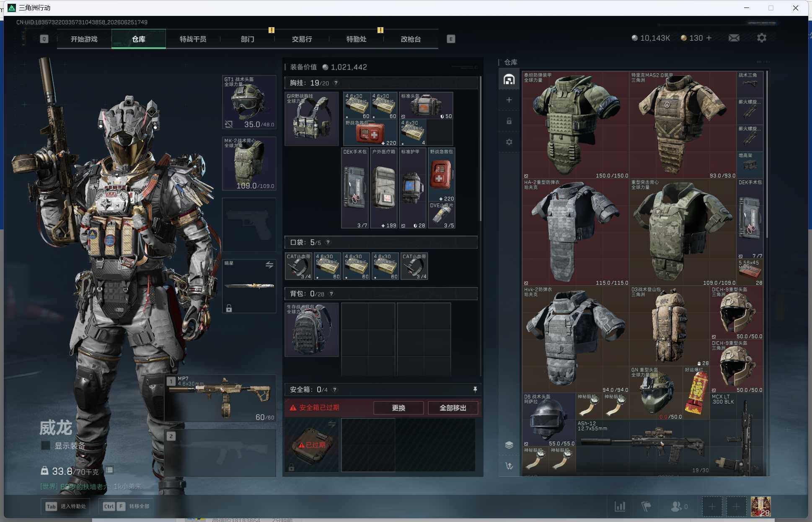Click the help icon next to 胸挂

click(336, 83)
